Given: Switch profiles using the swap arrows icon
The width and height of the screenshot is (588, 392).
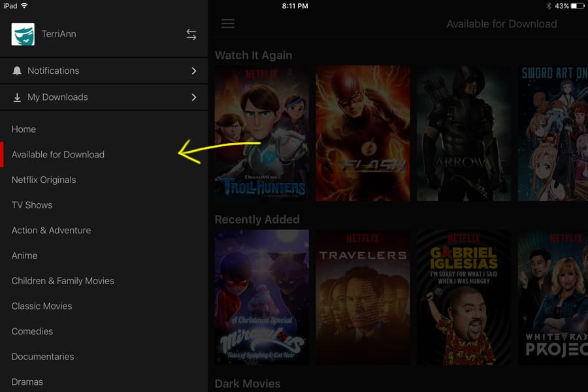Looking at the screenshot, I should 191,35.
